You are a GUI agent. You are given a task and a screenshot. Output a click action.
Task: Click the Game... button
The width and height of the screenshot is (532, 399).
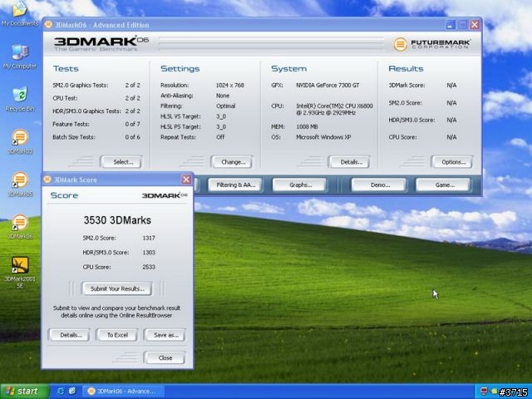(443, 185)
